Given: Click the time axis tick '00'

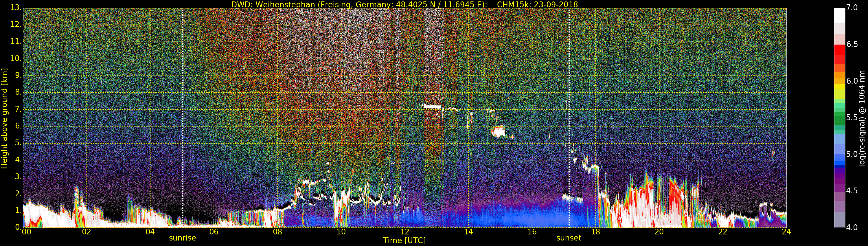Looking at the screenshot, I should tap(27, 232).
